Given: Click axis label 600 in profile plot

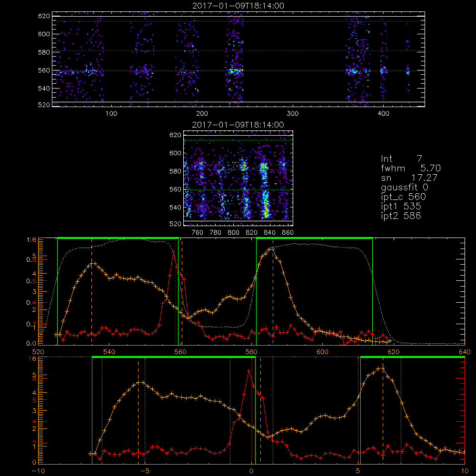Looking at the screenshot, I should 322,352.
